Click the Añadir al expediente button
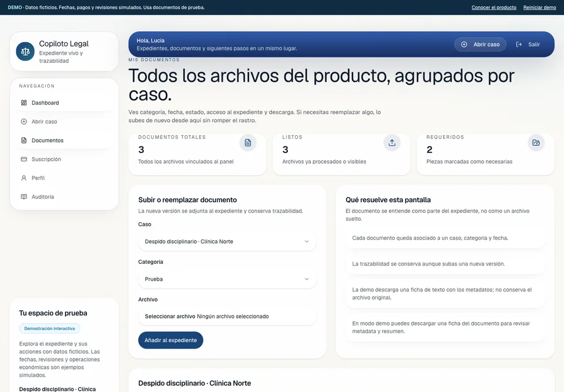Viewport: 564px width, 392px height. pos(170,340)
